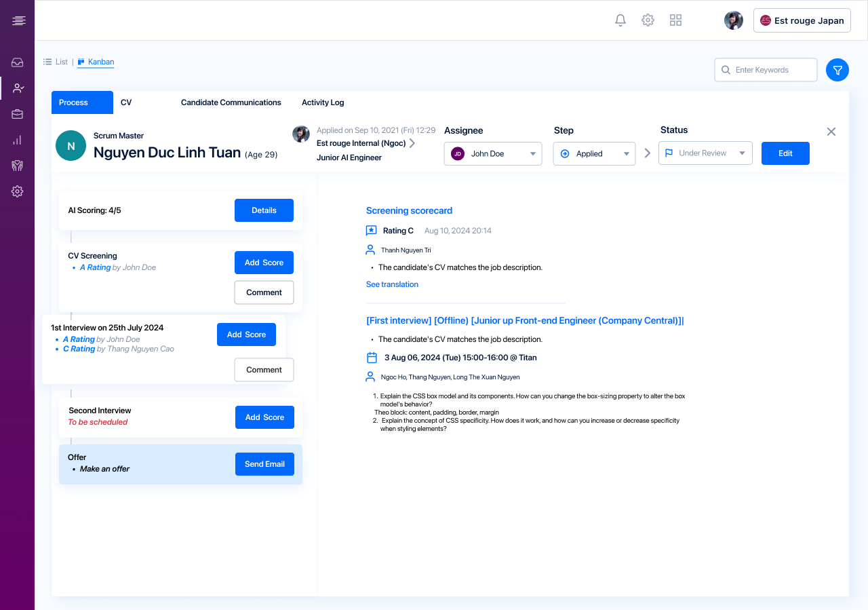Comment on CV Screening
Image resolution: width=868 pixels, height=610 pixels.
pyautogui.click(x=264, y=292)
